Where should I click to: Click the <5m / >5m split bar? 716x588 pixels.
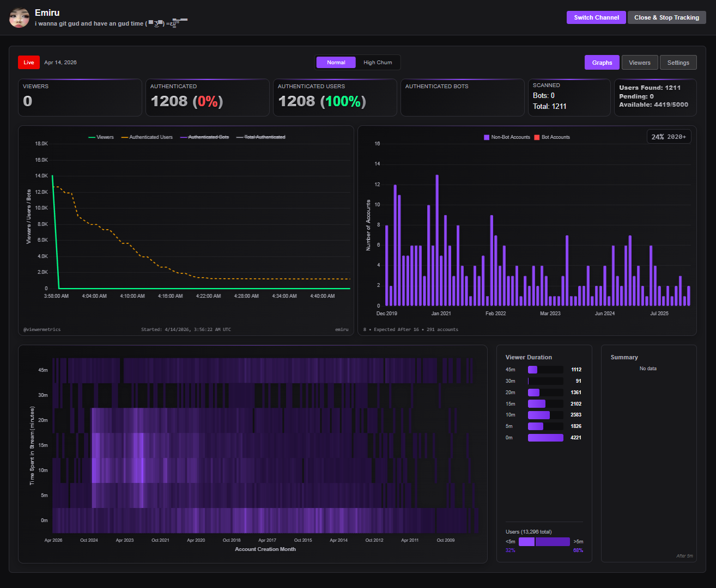(544, 542)
